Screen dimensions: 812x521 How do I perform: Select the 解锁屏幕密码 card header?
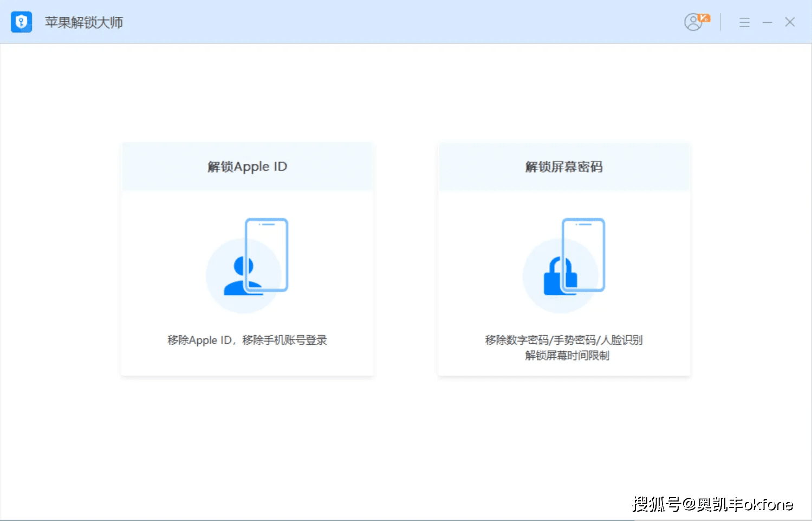point(564,166)
